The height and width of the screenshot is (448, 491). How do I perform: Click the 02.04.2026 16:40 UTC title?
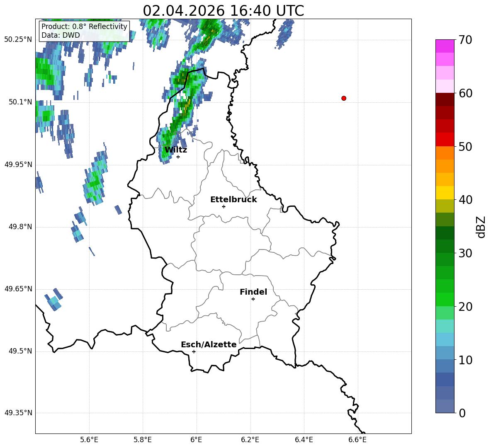(223, 11)
